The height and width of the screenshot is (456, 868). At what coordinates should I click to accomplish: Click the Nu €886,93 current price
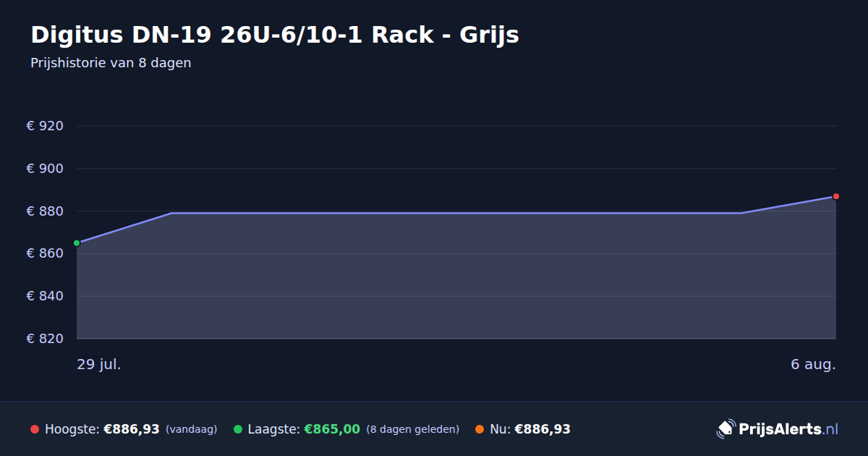(542, 429)
